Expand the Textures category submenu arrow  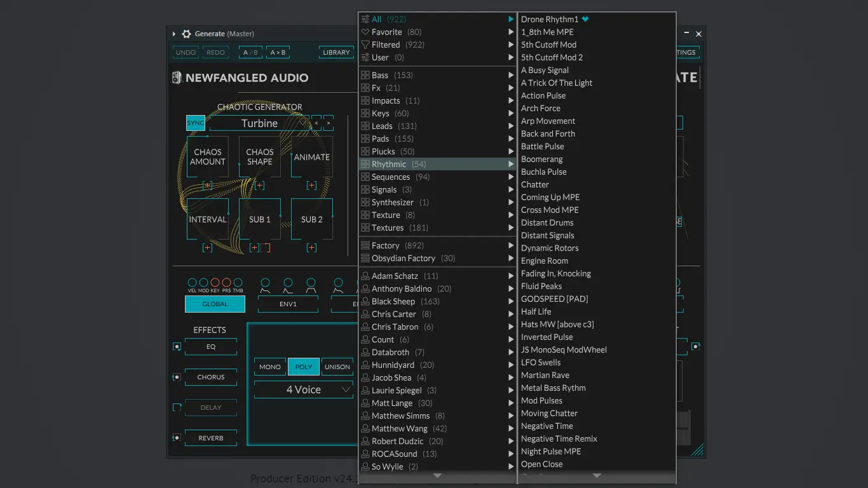point(511,227)
